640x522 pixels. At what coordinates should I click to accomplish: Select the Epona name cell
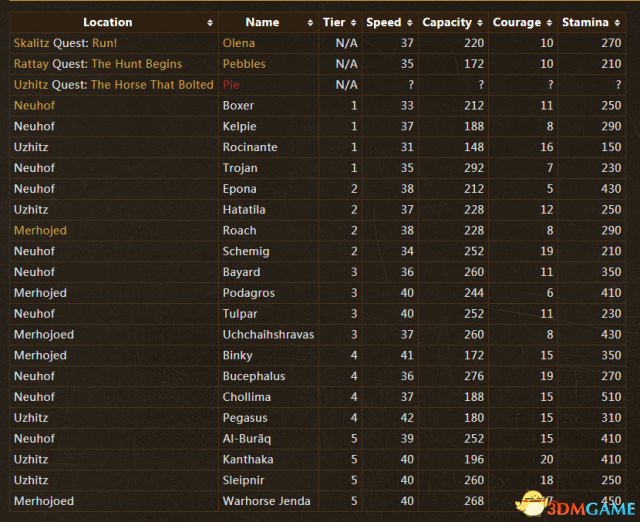pos(268,189)
